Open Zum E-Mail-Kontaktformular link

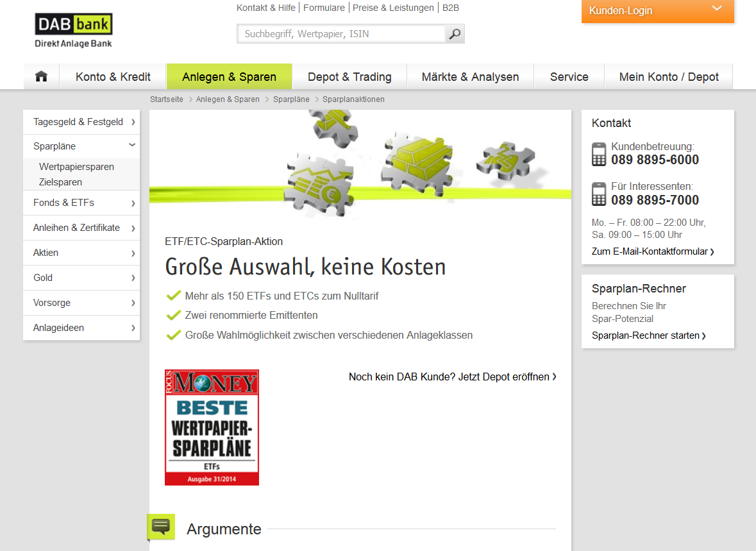click(653, 251)
